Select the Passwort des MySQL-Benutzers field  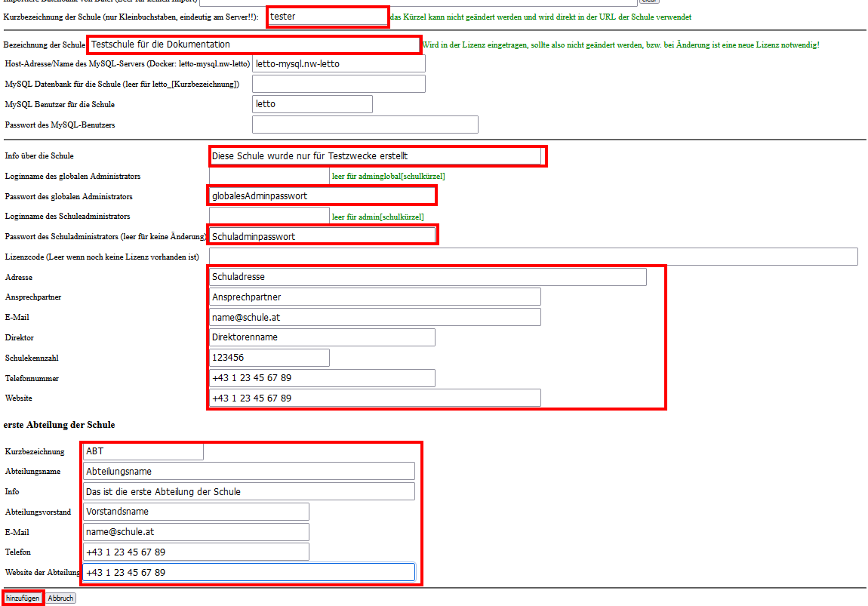[365, 125]
